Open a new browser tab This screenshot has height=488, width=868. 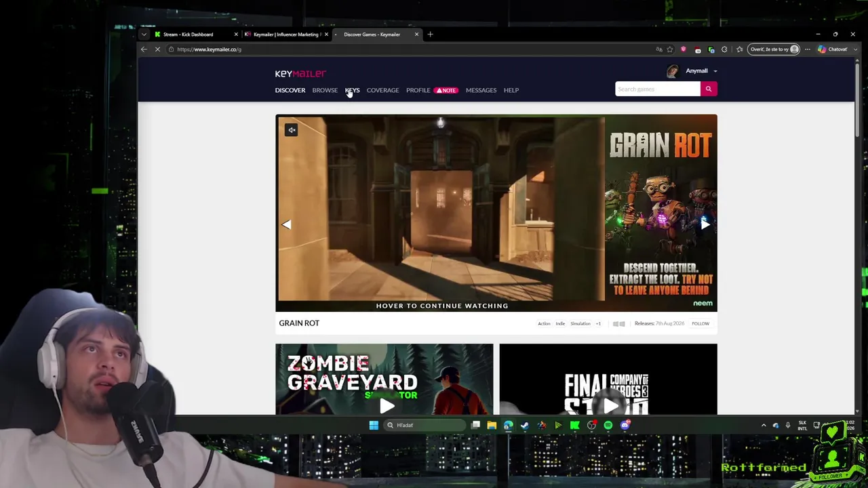pos(430,35)
